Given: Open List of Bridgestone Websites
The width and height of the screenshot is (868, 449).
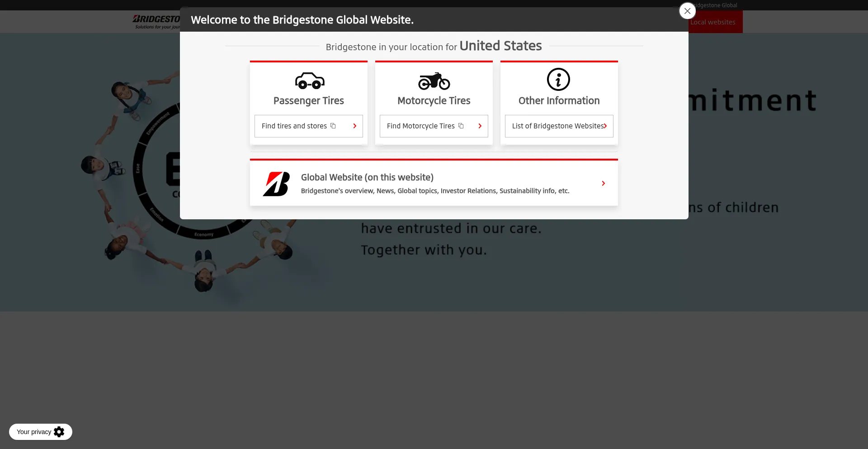Looking at the screenshot, I should [x=558, y=126].
